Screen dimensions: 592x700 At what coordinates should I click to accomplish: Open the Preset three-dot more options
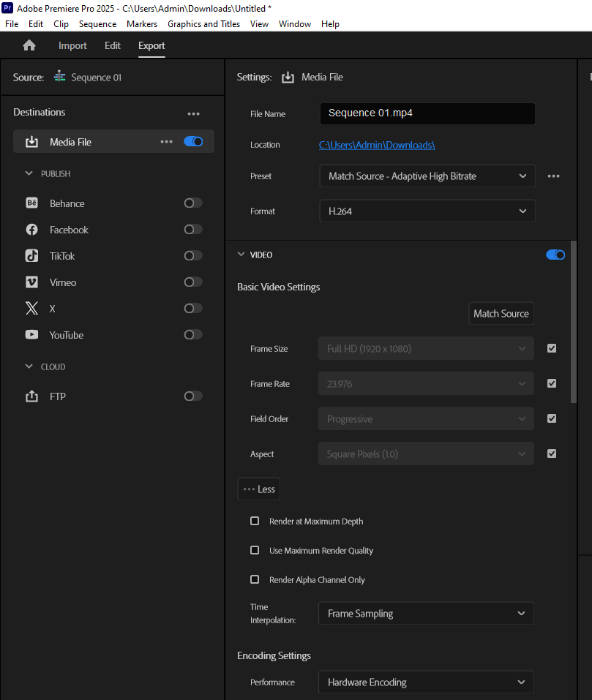coord(554,176)
